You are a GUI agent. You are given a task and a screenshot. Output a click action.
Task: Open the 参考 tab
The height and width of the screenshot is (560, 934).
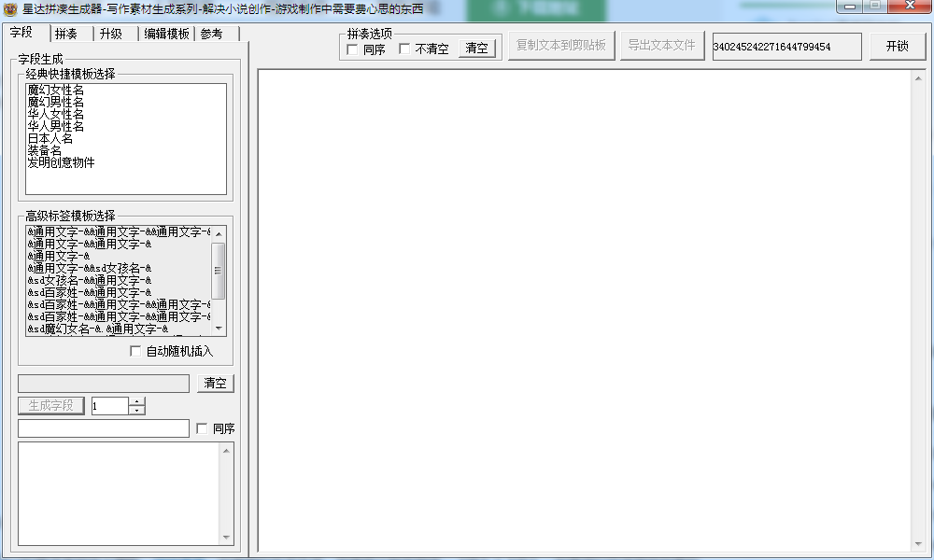tap(211, 34)
